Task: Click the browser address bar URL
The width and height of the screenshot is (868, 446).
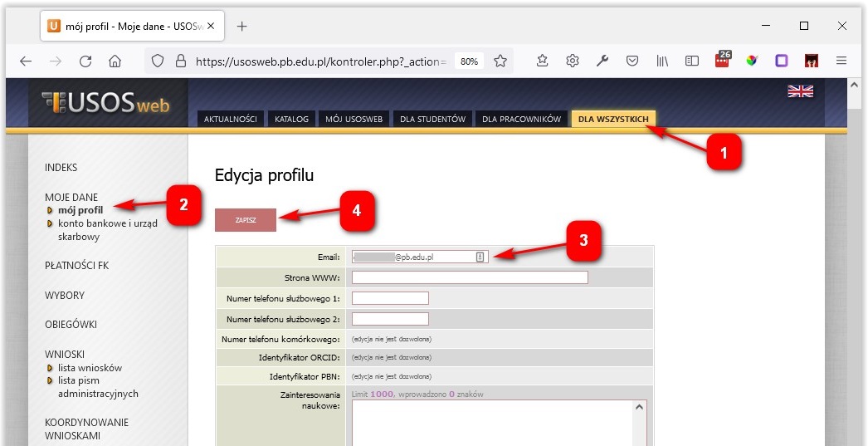Action: click(320, 61)
